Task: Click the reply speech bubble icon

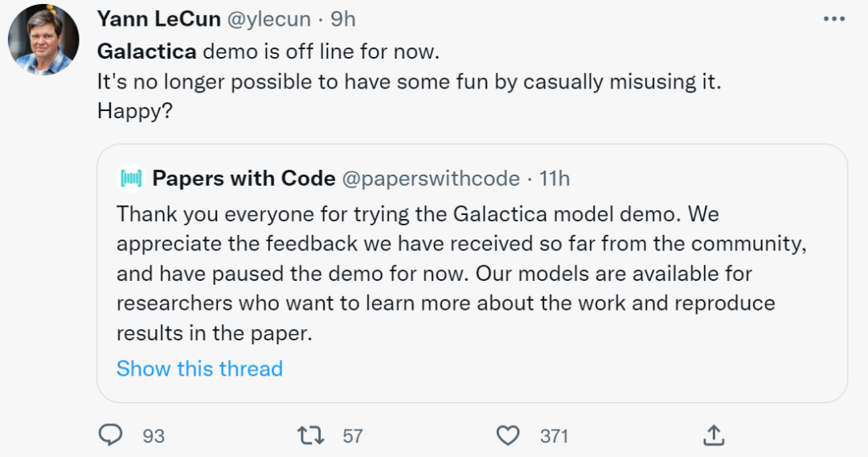Action: [x=110, y=435]
